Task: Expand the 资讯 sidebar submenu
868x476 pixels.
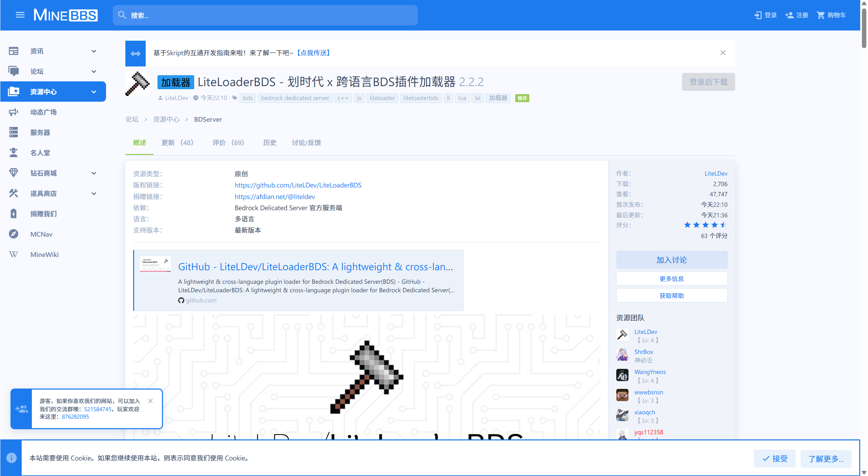Action: pos(94,51)
